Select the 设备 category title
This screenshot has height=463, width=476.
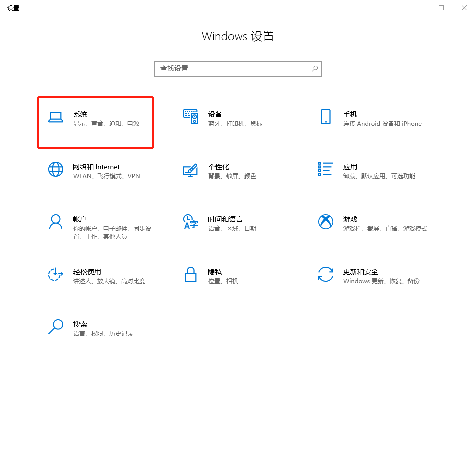[215, 114]
